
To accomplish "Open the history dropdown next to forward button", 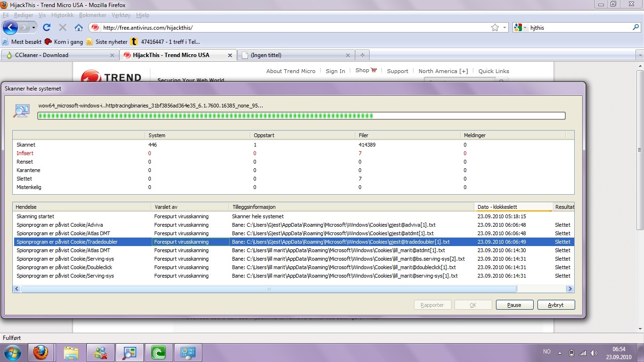I will tap(34, 28).
